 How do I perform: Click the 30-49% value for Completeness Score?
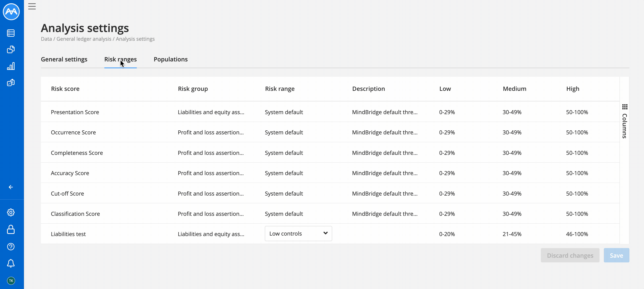click(512, 153)
